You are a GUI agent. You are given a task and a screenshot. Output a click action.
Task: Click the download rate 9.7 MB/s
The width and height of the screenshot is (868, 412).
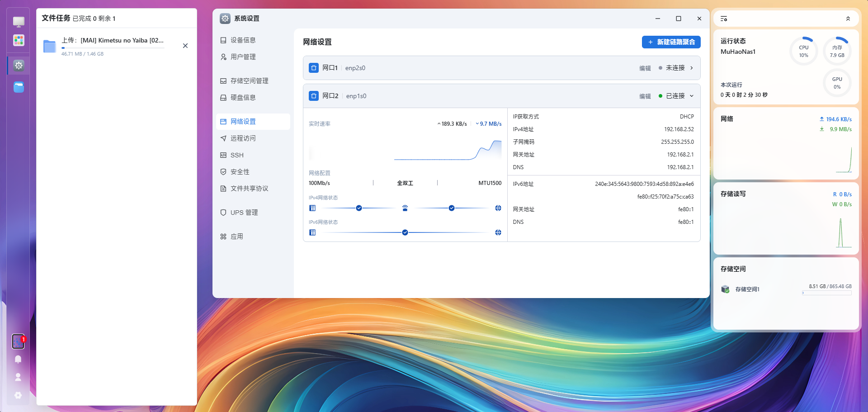pyautogui.click(x=489, y=124)
